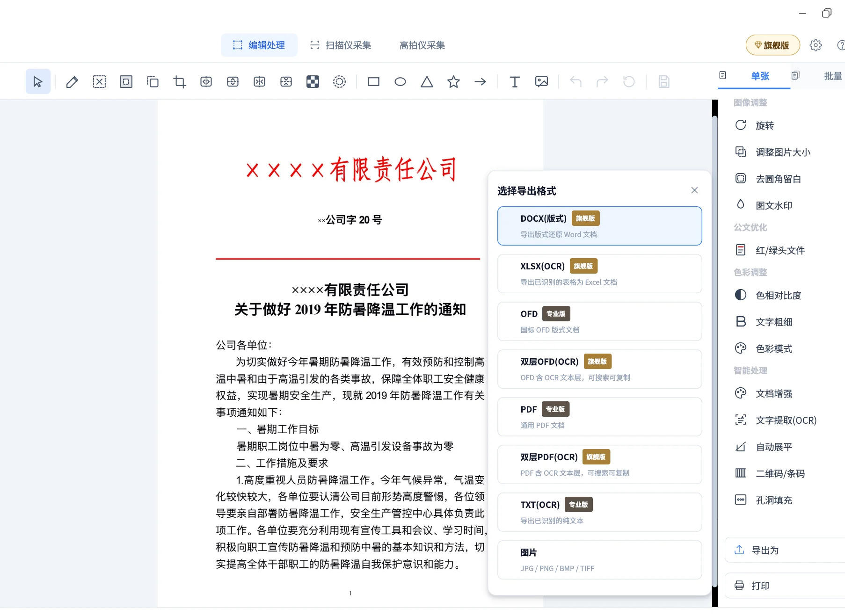Choose the crop tool icon
This screenshot has height=616, width=845.
[180, 82]
